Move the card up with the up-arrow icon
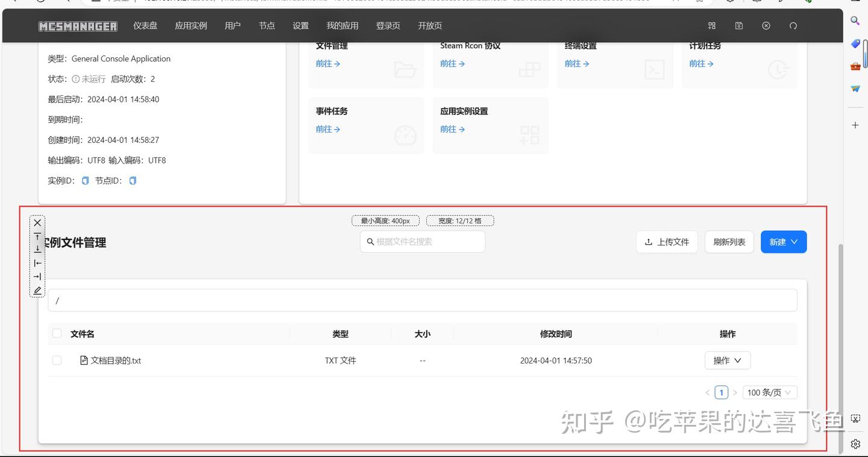868x457 pixels. click(x=37, y=236)
